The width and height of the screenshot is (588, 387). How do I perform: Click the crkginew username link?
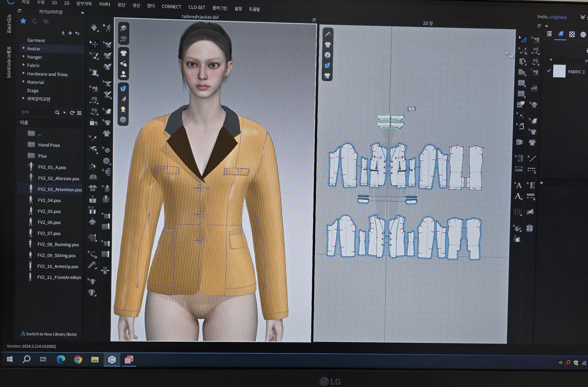(x=558, y=17)
